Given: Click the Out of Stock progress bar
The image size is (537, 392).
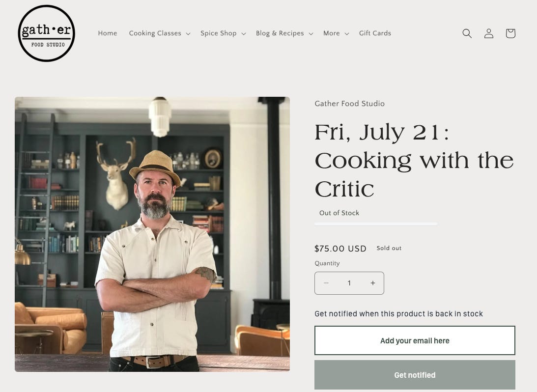Looking at the screenshot, I should pyautogui.click(x=376, y=224).
